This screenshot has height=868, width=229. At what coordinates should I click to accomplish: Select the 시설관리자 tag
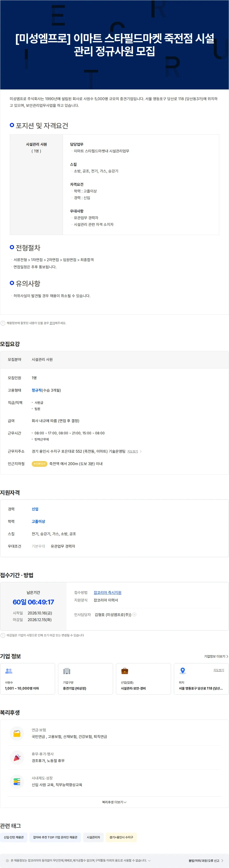(x=93, y=837)
